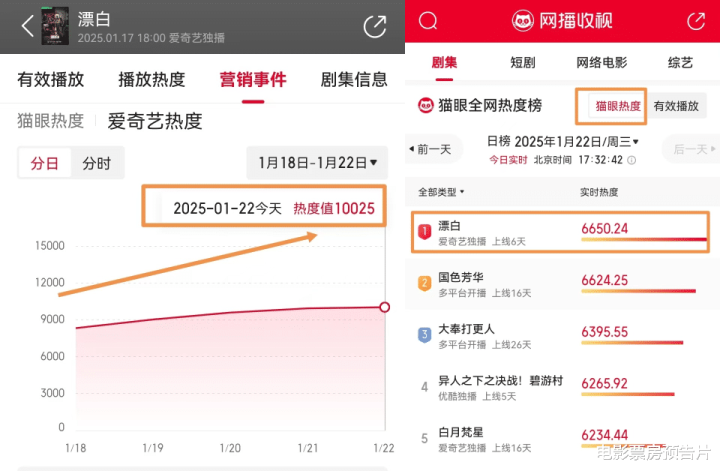
Task: Click the 热度值10025 tooltip value
Action: click(x=334, y=208)
